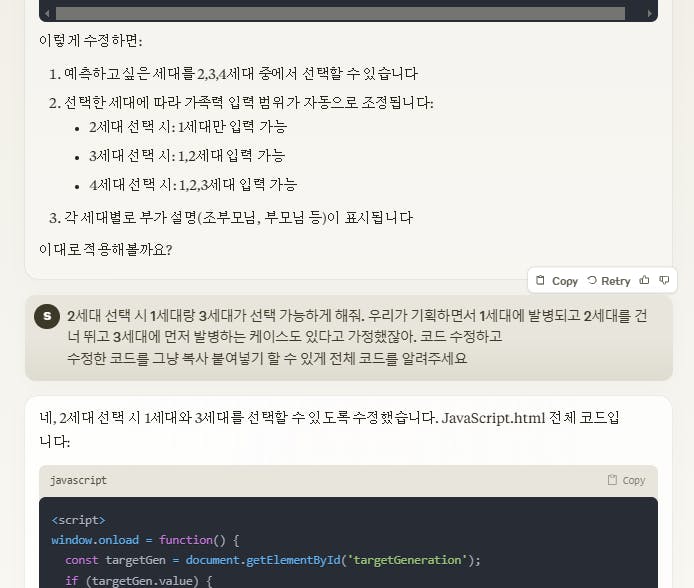Click the clipboard icon in javascript code header

(x=612, y=480)
